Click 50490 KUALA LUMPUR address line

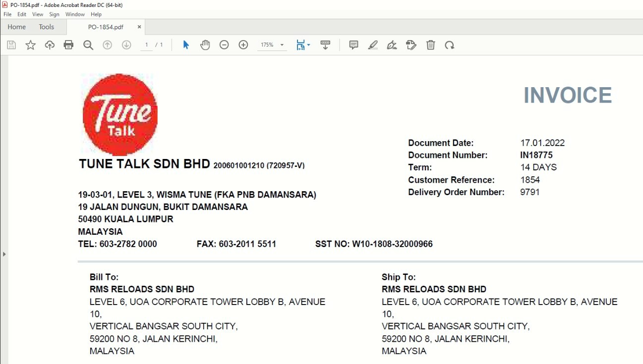[x=126, y=219]
